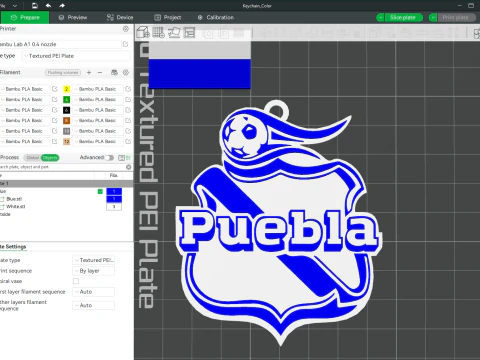Edit preset icon right of filament 8 dropdown
The width and height of the screenshot is (480, 360).
[128, 120]
